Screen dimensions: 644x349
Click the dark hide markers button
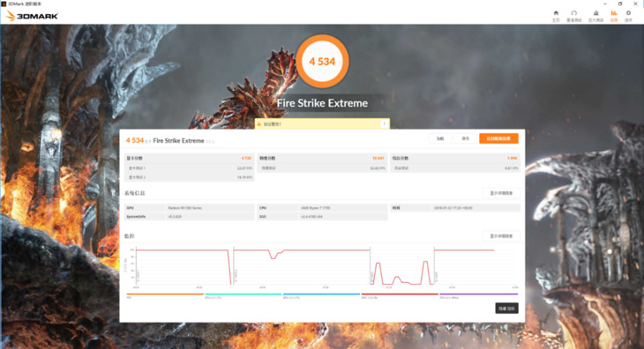(506, 308)
